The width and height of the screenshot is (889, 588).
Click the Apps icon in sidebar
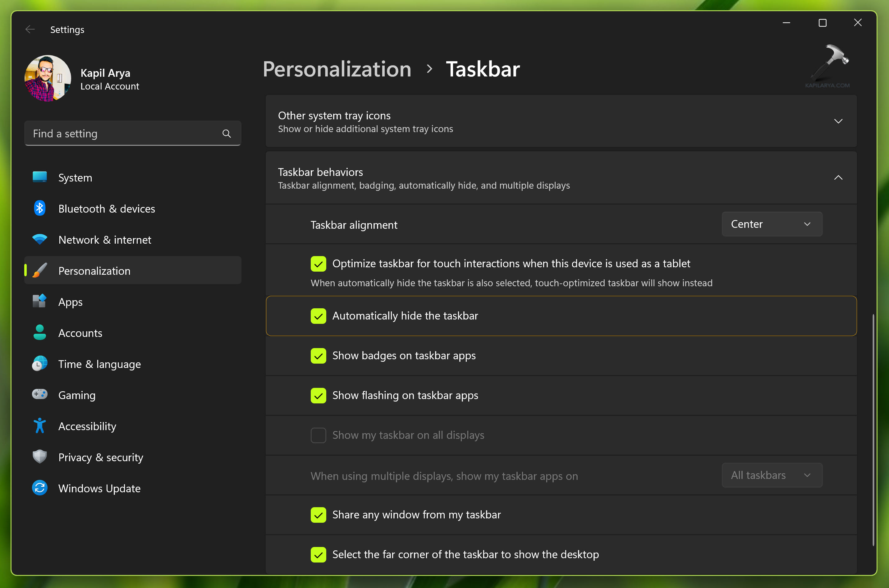(40, 301)
